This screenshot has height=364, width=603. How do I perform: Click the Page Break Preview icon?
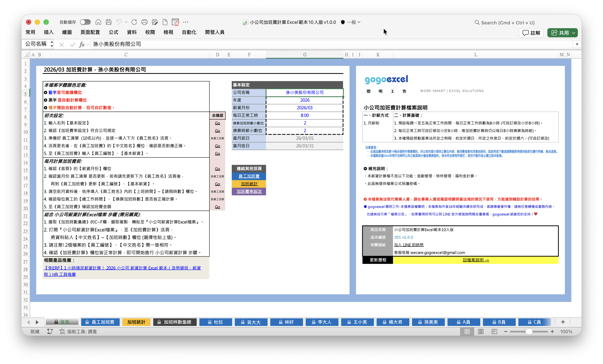[494, 332]
